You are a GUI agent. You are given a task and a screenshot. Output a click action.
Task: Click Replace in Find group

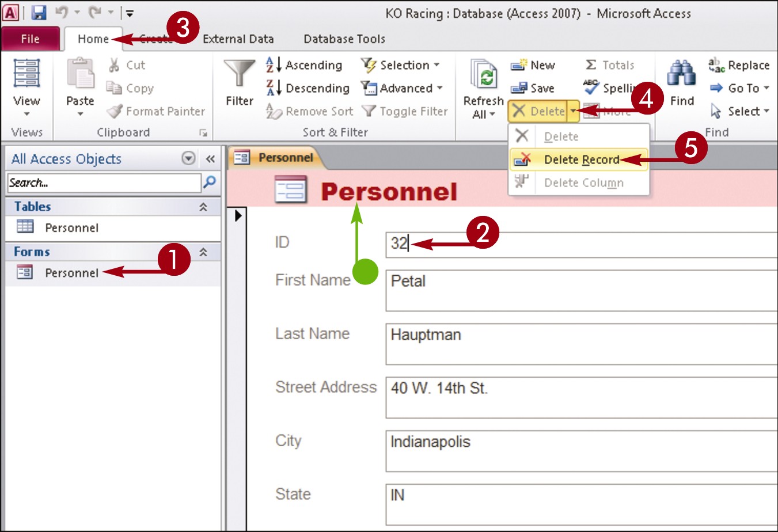tap(739, 65)
